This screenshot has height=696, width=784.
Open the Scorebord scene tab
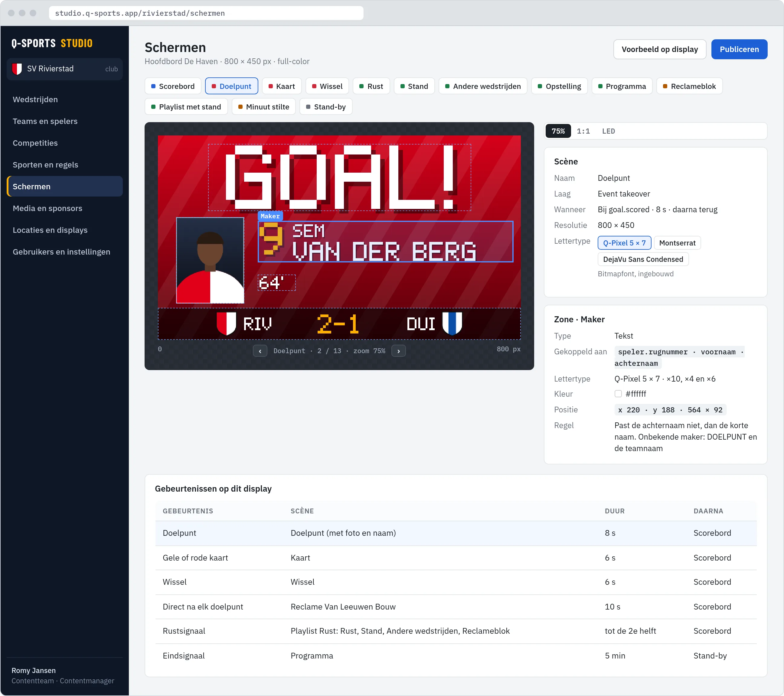pos(173,86)
